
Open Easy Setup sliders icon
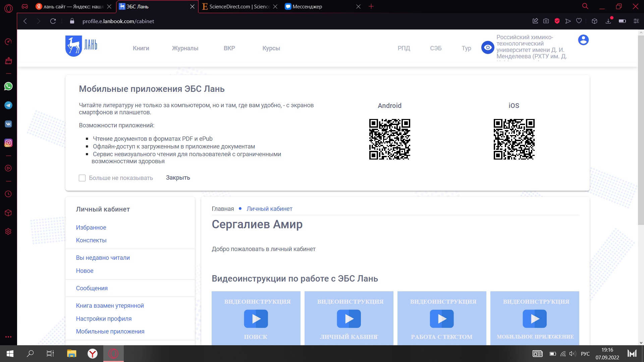coord(636,21)
